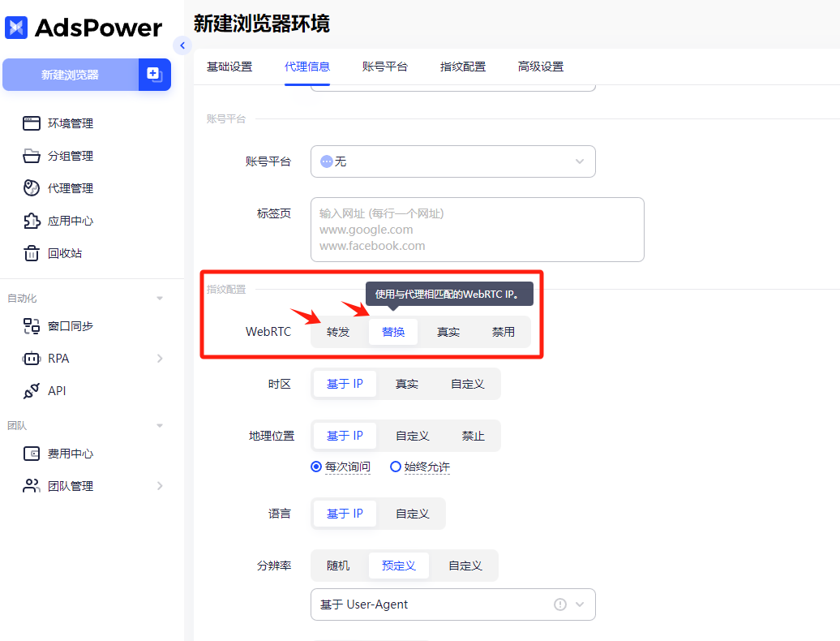The height and width of the screenshot is (641, 840).
Task: Open the 回收站 trash page
Action: pyautogui.click(x=75, y=252)
